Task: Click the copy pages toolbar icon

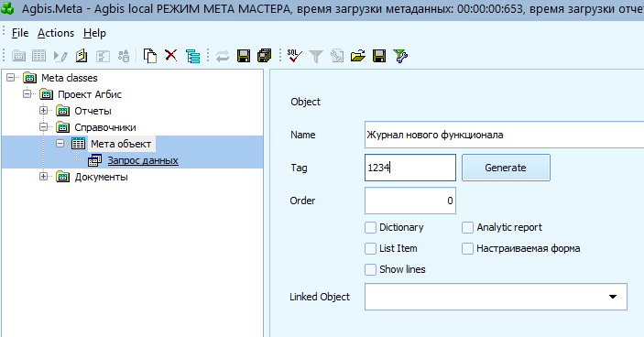Action: 150,56
